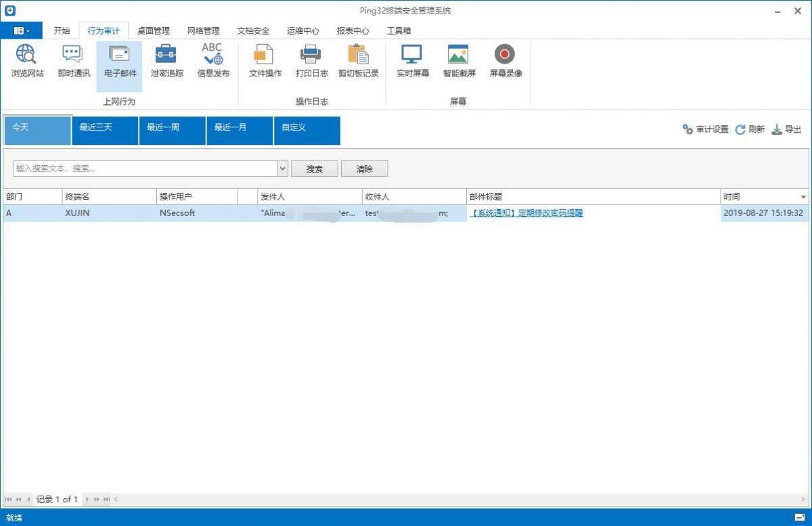
Task: Click the horizontal scrollbar at table bottom
Action: click(x=460, y=500)
